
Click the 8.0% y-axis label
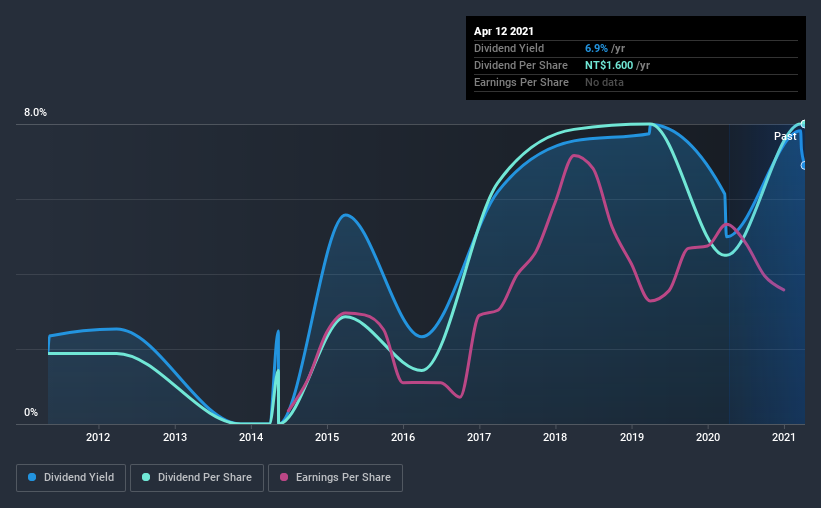coord(35,113)
